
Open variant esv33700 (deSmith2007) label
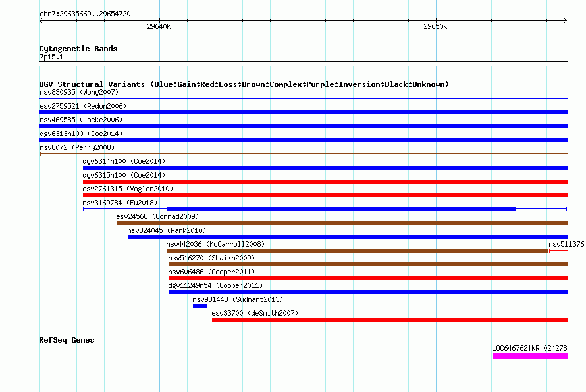(x=255, y=313)
